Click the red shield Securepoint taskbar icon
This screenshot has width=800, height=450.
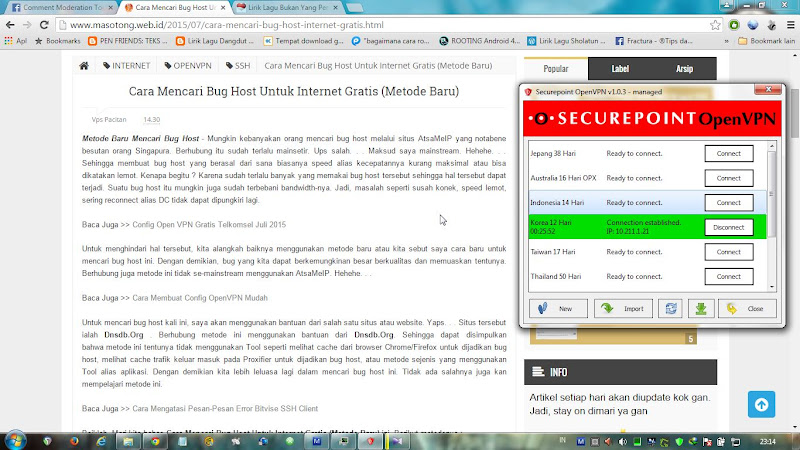[370, 441]
